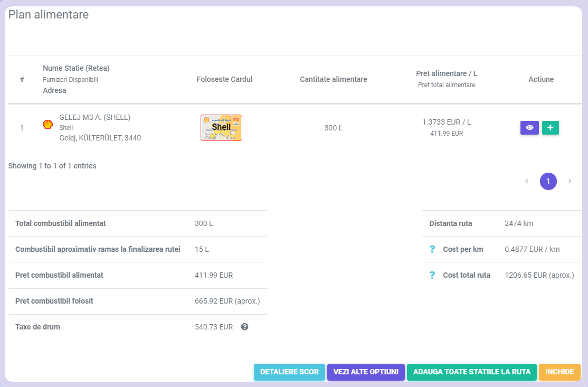Select the Shell fuel card image
The image size is (588, 387).
221,128
